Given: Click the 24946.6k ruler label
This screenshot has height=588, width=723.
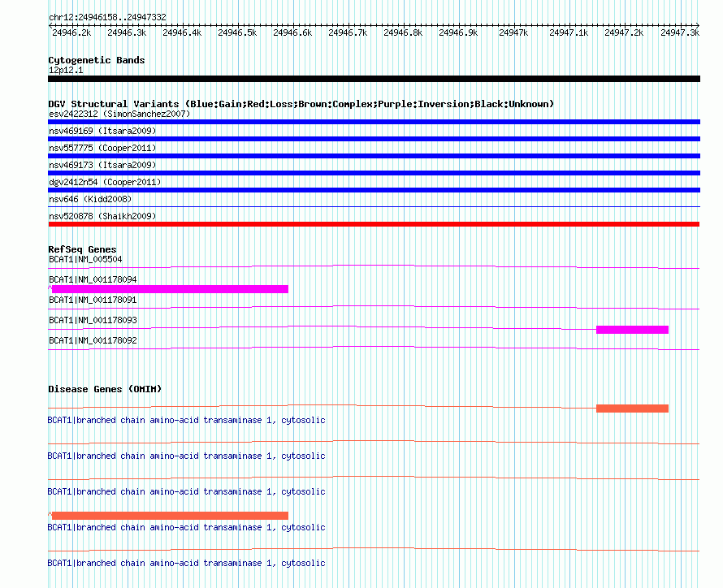Looking at the screenshot, I should click(292, 32).
